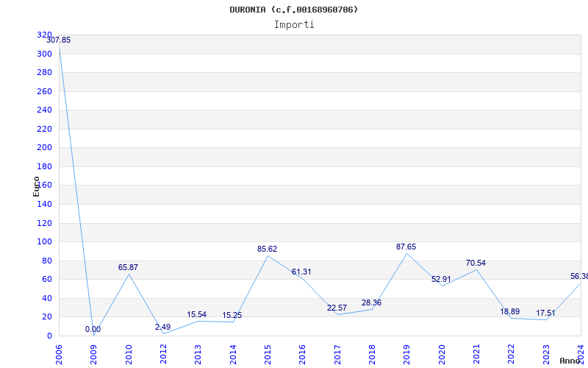Click the 2014 x-axis year label
Screen dimensions: 588x368
click(x=233, y=355)
